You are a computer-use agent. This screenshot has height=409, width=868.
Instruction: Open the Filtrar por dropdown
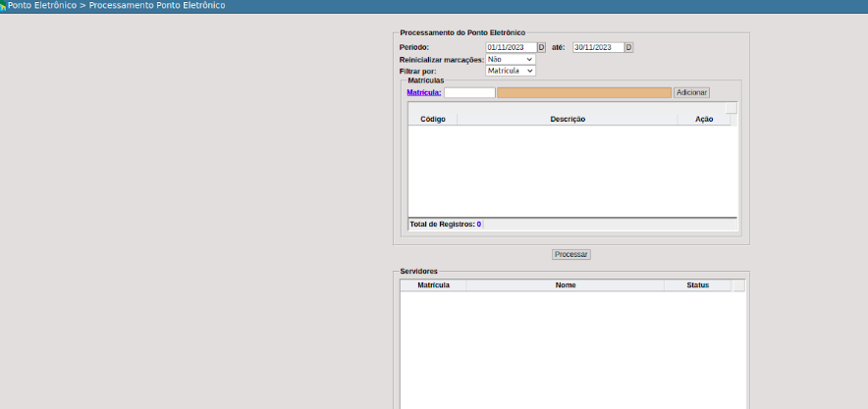[x=511, y=71]
